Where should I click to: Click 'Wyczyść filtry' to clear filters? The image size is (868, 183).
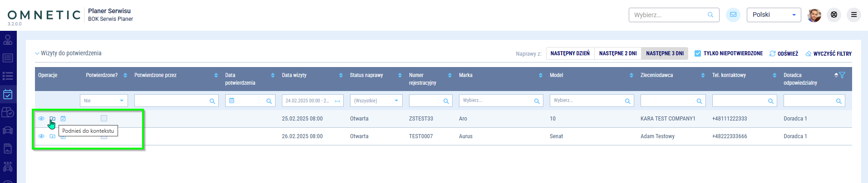click(829, 53)
